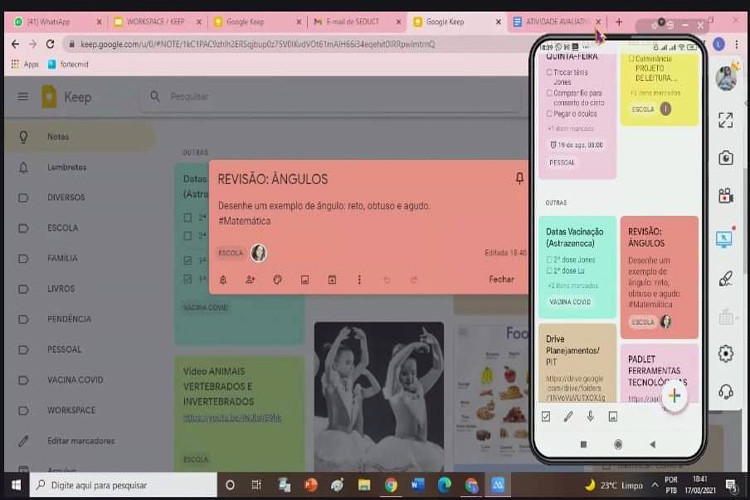Reload the page with refresh icon
The height and width of the screenshot is (500, 750).
pyautogui.click(x=50, y=44)
